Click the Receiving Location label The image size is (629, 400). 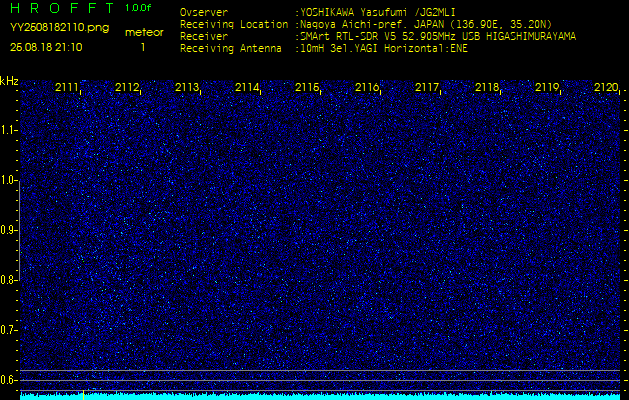[x=234, y=24]
